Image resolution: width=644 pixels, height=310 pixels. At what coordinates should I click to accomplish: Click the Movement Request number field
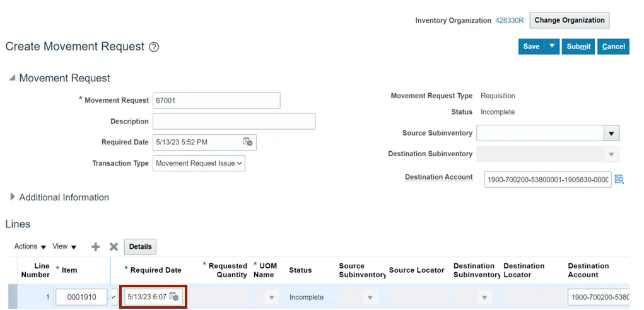point(216,101)
